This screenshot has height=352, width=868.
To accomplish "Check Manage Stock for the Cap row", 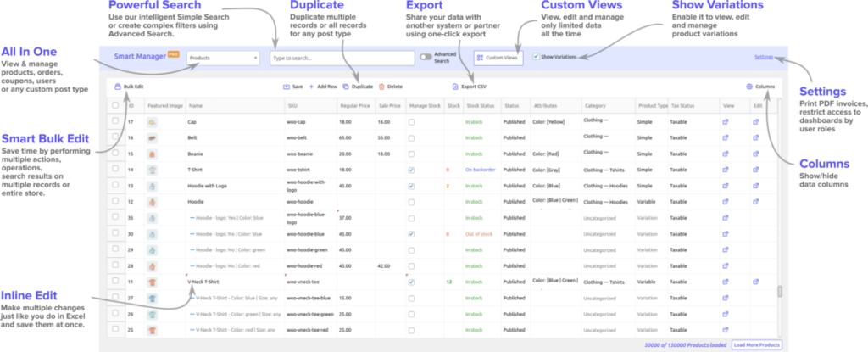I will 411,122.
